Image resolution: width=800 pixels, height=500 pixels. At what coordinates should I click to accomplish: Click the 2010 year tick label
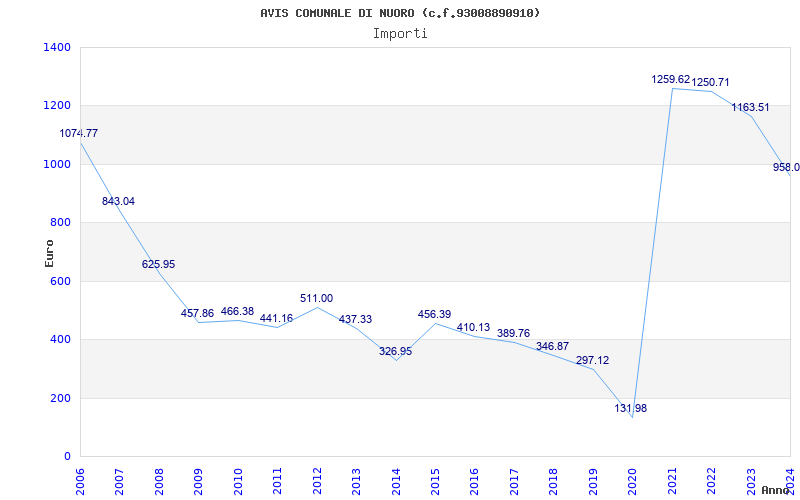coord(238,480)
